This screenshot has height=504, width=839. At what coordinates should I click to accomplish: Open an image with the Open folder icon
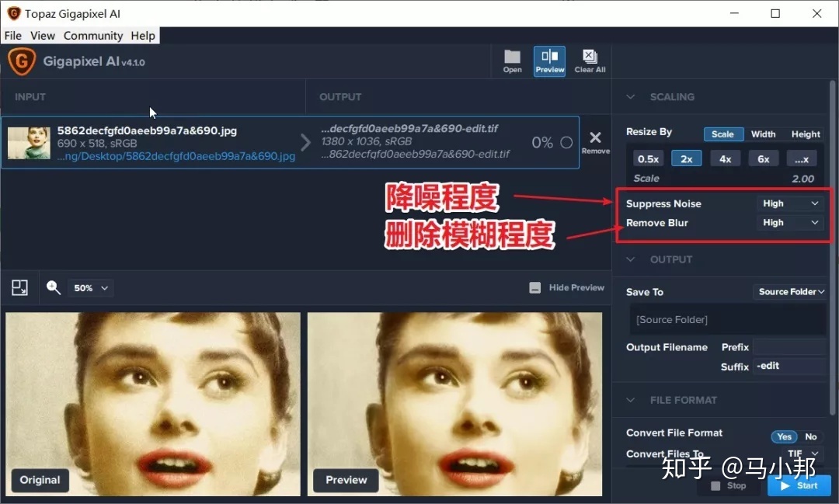point(512,61)
